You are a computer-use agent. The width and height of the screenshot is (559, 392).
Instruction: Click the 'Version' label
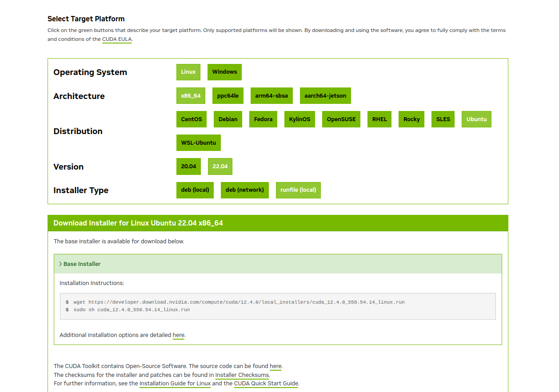pos(68,167)
